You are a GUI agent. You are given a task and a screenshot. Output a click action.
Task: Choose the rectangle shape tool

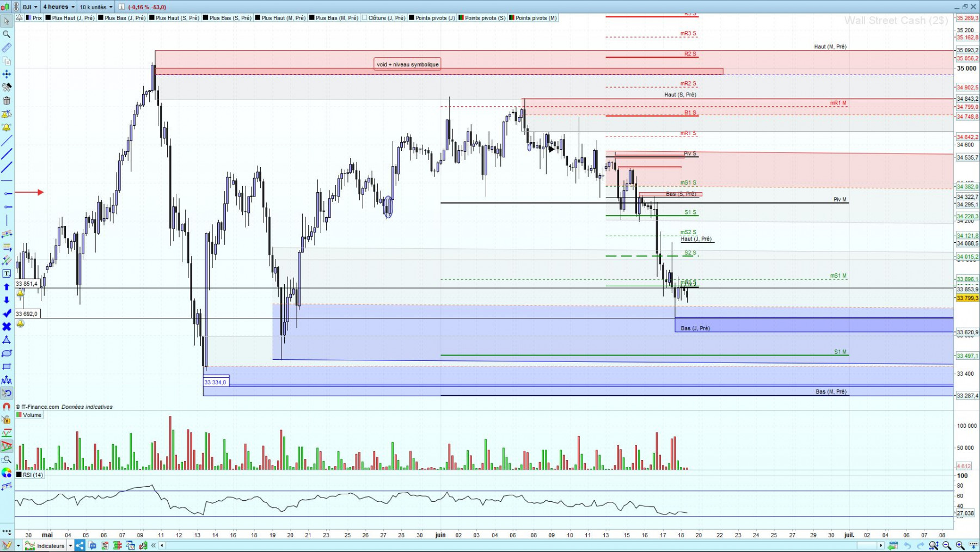tap(7, 366)
